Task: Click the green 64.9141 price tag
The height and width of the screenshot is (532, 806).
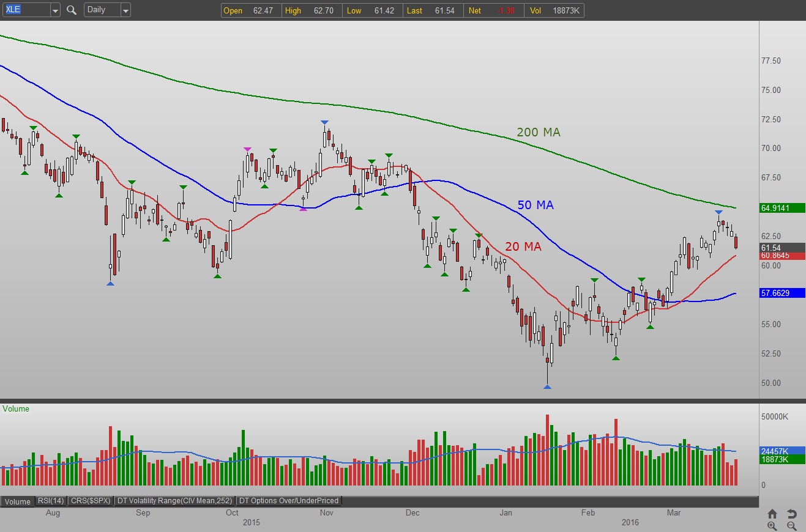Action: pyautogui.click(x=782, y=208)
